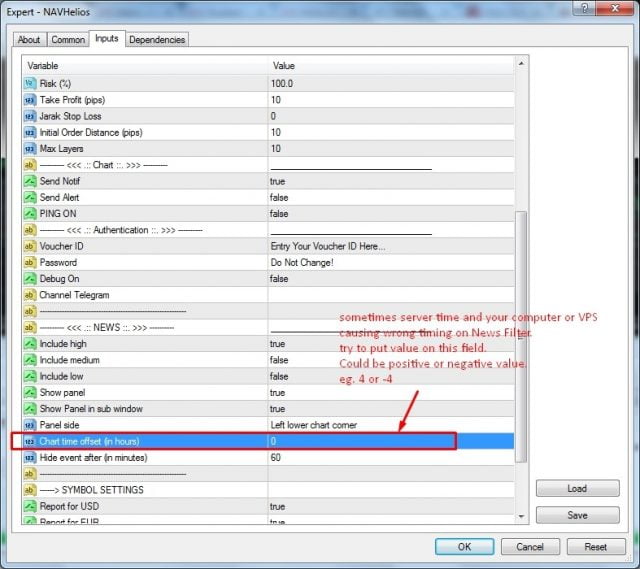The height and width of the screenshot is (569, 640).
Task: Click the Max Layers integer icon
Action: pos(30,149)
